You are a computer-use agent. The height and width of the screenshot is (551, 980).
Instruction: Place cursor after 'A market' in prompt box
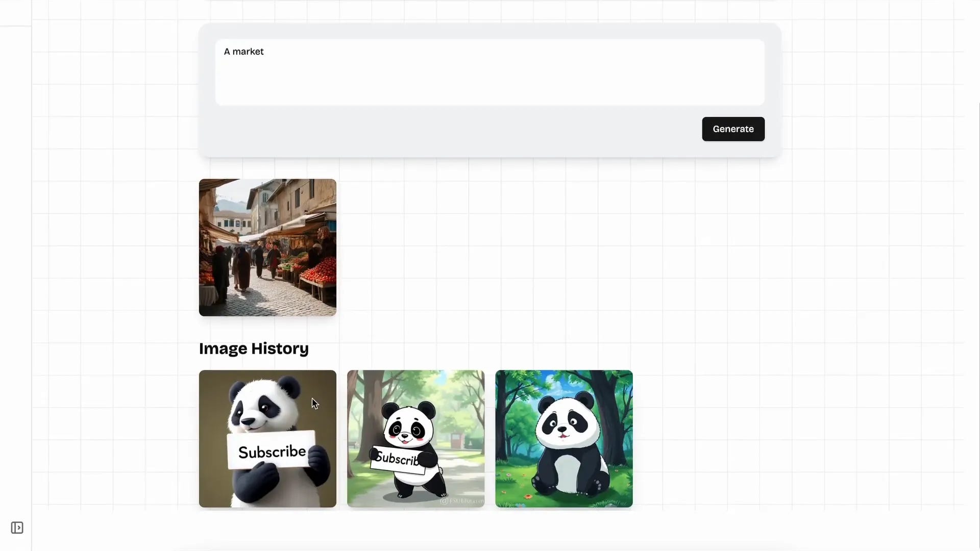coord(265,51)
